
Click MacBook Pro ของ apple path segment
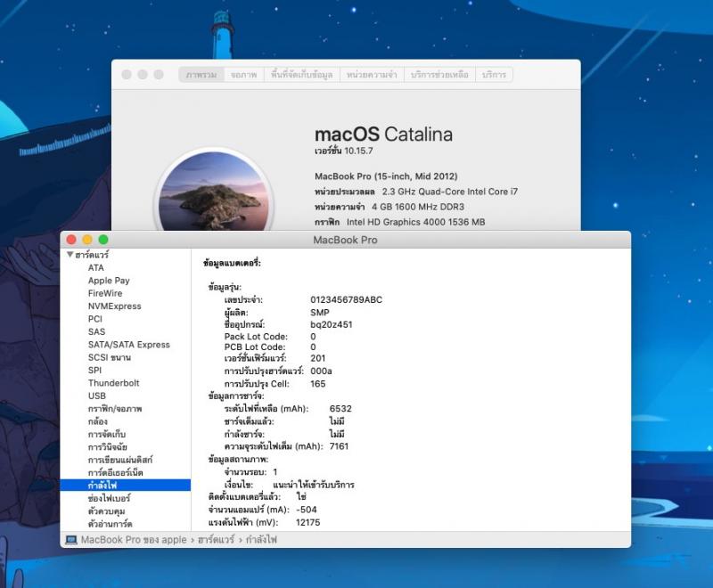(x=134, y=540)
